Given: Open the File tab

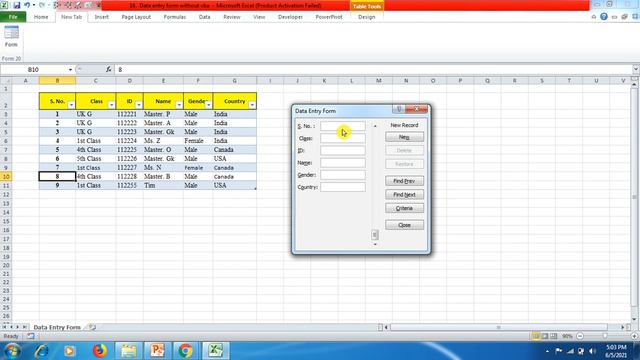Looking at the screenshot, I should [13, 17].
